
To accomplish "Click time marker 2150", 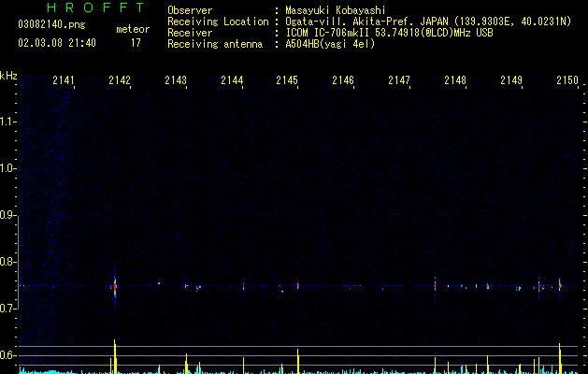I will click(567, 80).
